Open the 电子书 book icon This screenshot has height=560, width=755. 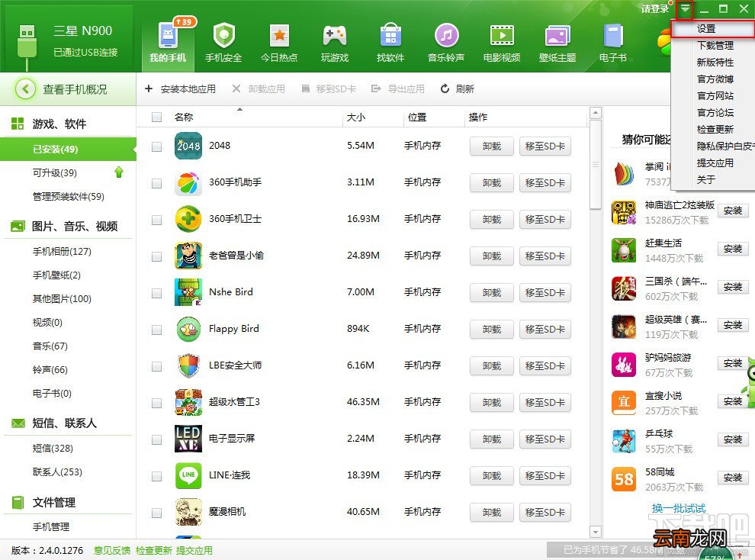click(x=613, y=35)
